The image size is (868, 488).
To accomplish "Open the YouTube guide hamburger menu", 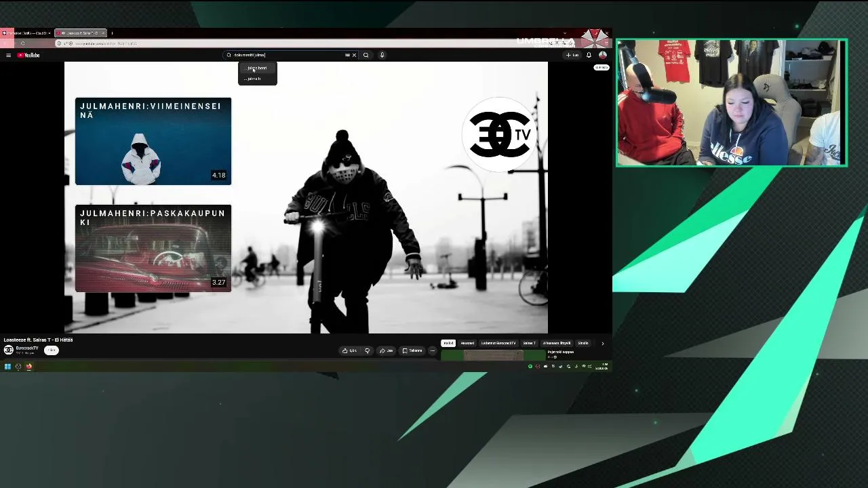I will pyautogui.click(x=8, y=55).
